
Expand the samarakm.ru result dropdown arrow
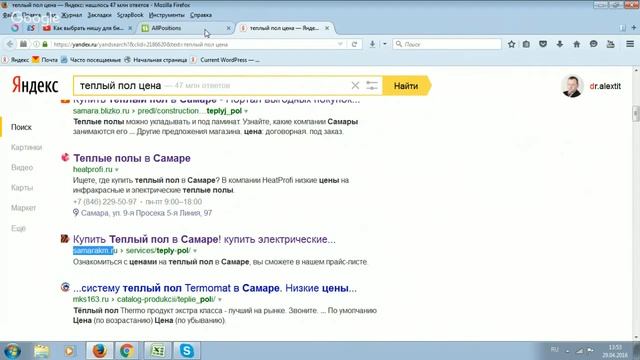(195, 251)
